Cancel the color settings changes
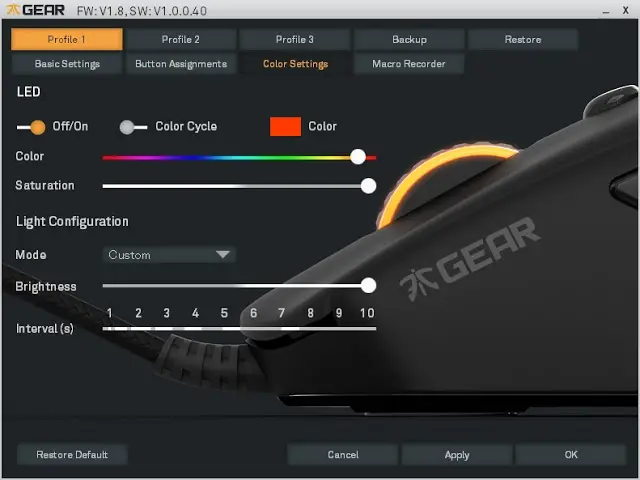 (x=343, y=454)
